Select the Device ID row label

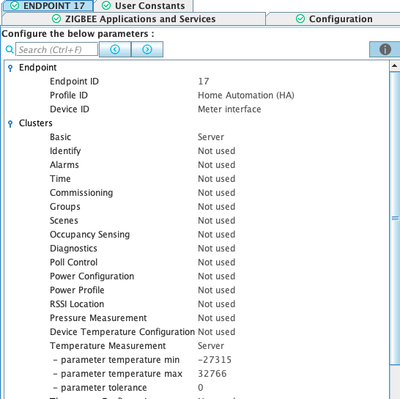pos(69,109)
